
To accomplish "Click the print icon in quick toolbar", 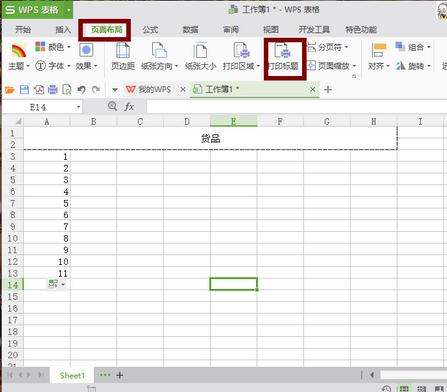I will click(53, 89).
